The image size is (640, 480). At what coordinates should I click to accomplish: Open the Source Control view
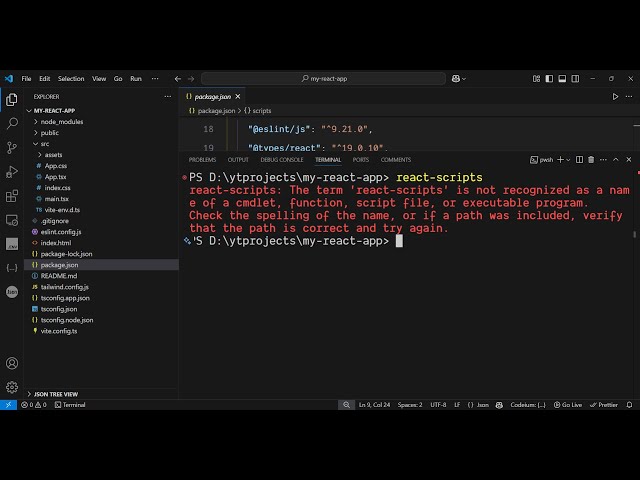pyautogui.click(x=12, y=147)
